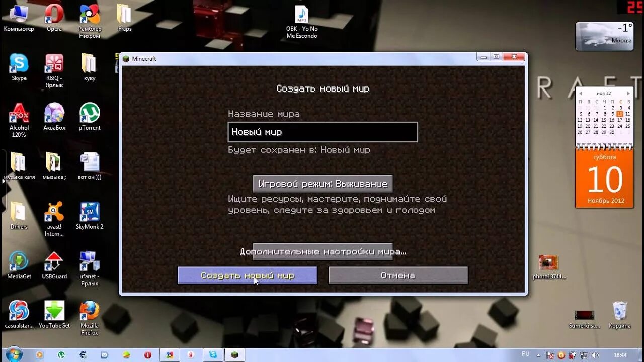Open the АкваБол desktop shortcut
Image resolution: width=644 pixels, height=362 pixels.
point(54,117)
